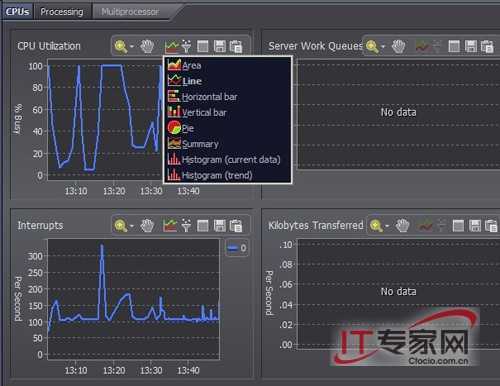
Task: Click copy clipboard icon in Kilobytes Transferred
Action: click(x=491, y=226)
